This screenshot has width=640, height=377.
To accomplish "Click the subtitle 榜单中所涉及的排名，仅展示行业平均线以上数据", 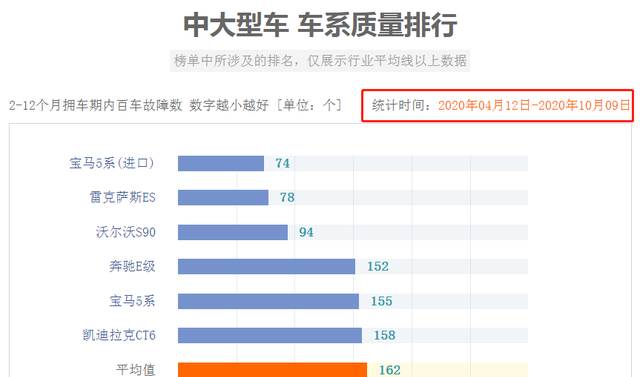I will (x=320, y=61).
